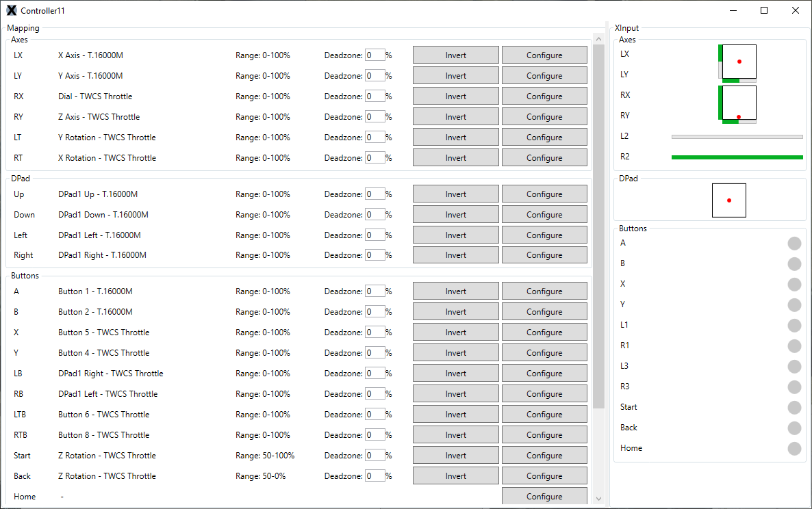Configure the DPad Left mapping
Image resolution: width=812 pixels, height=509 pixels.
[x=544, y=235]
